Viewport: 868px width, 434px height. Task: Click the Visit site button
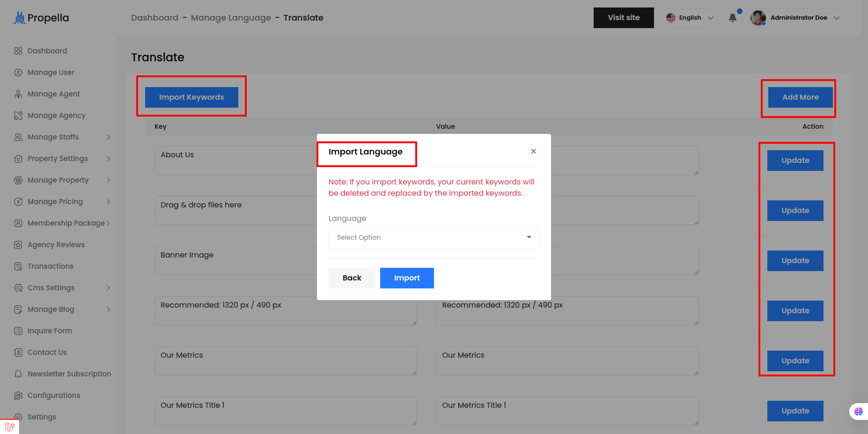point(624,18)
